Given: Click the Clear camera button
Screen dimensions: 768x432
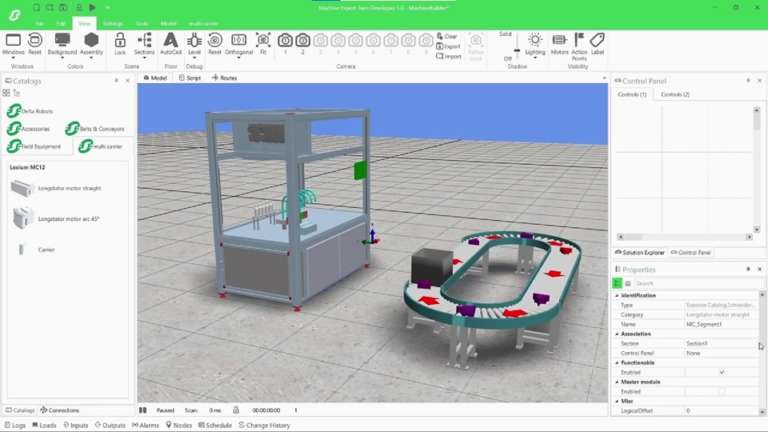Looking at the screenshot, I should pyautogui.click(x=447, y=36).
